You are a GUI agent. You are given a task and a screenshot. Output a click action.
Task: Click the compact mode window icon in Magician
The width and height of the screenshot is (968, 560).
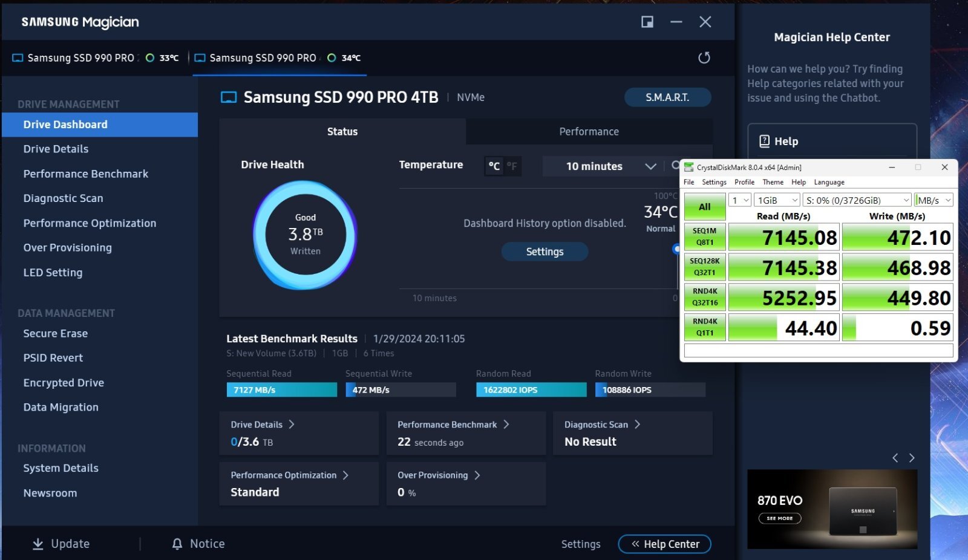pos(647,22)
